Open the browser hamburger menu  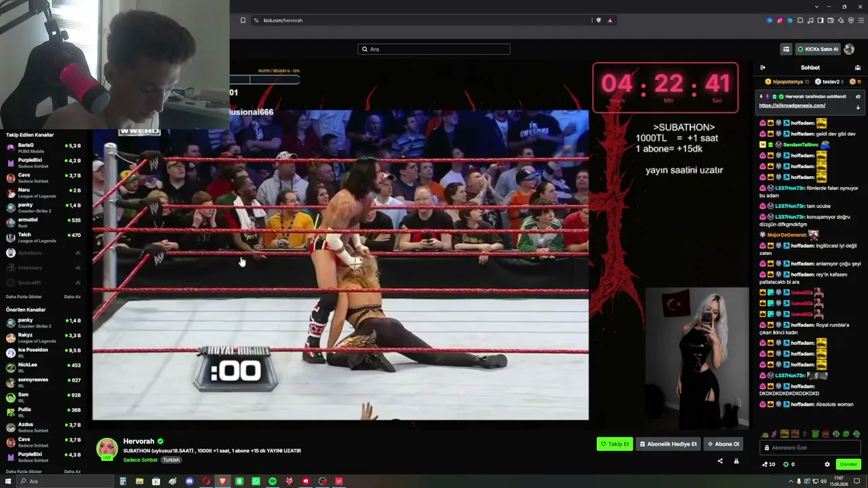861,20
